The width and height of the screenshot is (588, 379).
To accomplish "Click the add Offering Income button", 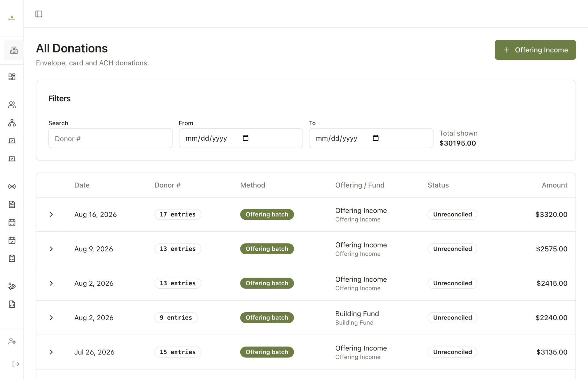I will (535, 50).
